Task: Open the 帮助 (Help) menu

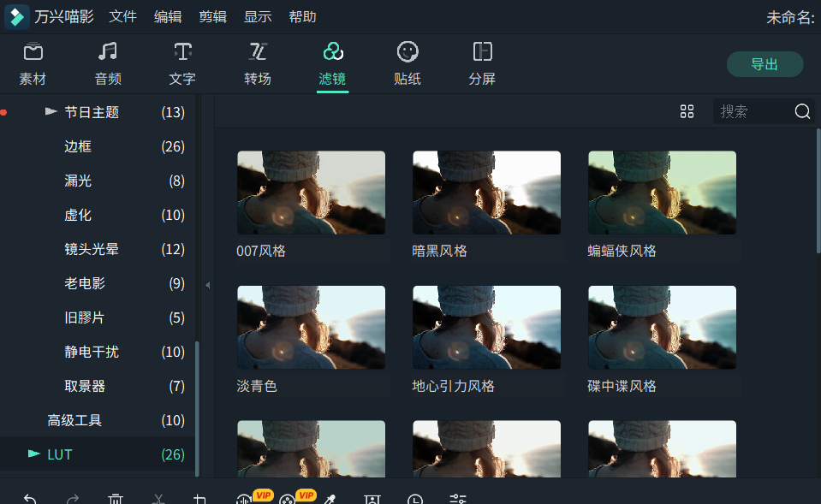Action: click(302, 15)
